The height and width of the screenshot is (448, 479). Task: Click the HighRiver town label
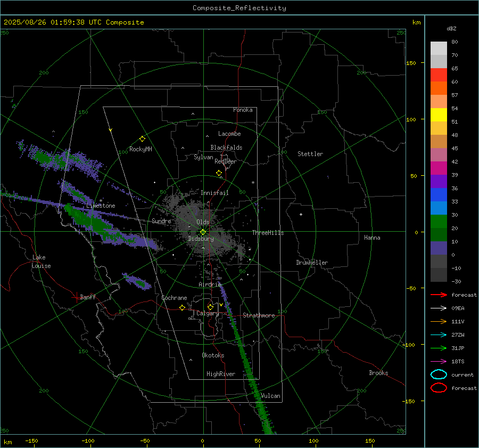point(221,374)
